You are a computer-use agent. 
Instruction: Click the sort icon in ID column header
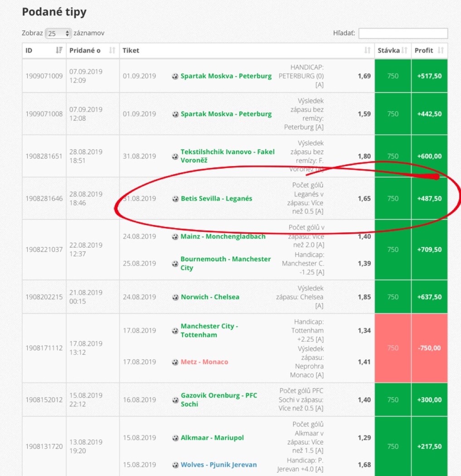(x=58, y=50)
